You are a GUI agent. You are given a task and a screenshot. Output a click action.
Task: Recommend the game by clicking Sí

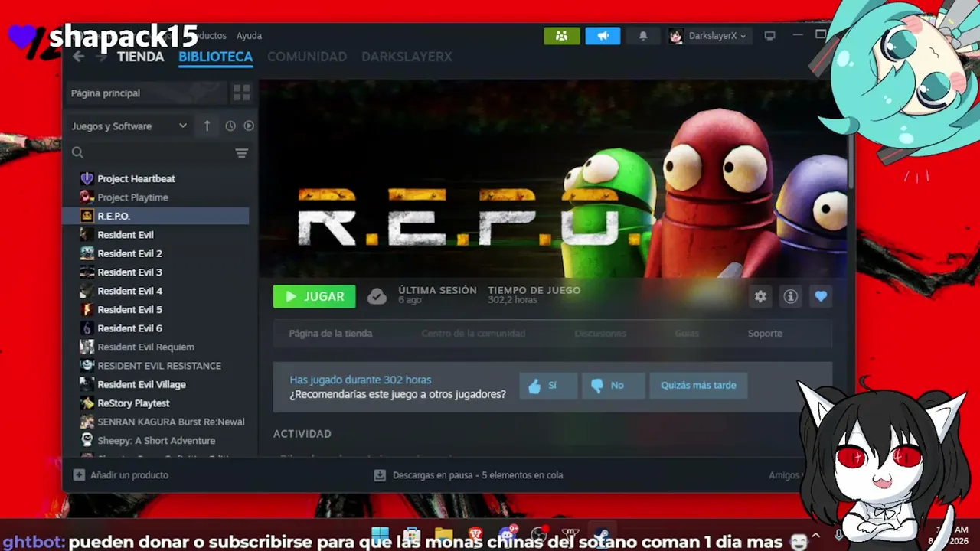(548, 386)
